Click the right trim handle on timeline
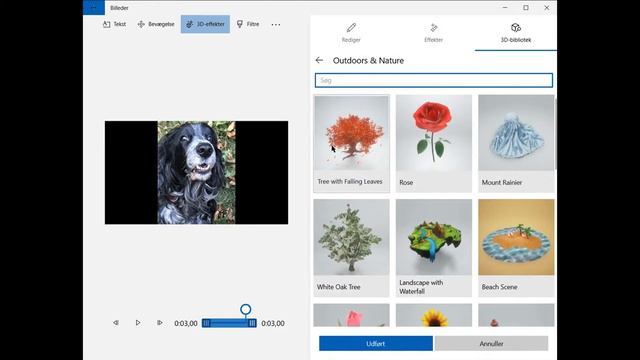The image size is (640, 360). pos(252,323)
